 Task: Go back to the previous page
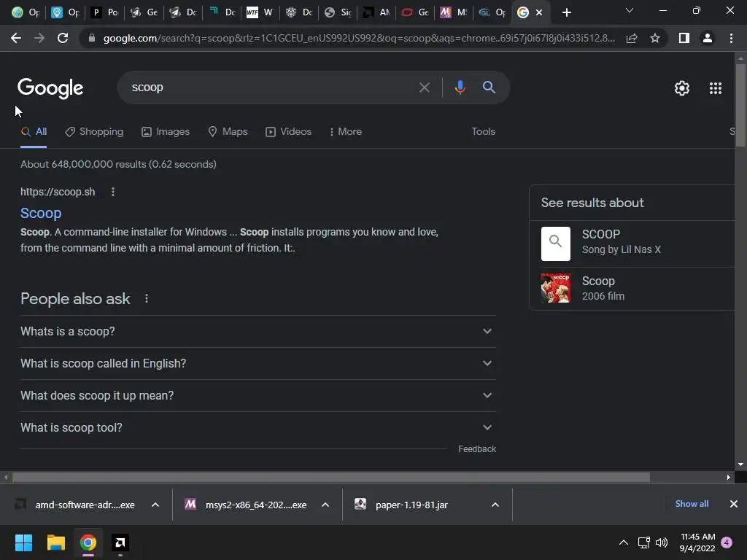(x=16, y=38)
